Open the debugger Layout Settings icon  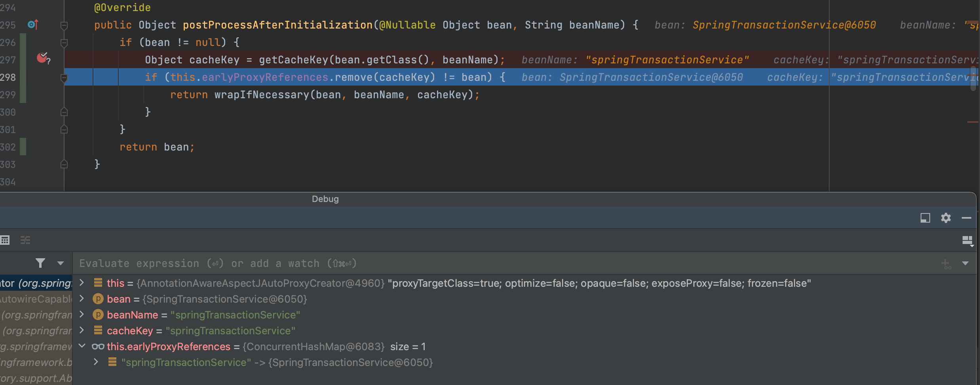click(967, 240)
